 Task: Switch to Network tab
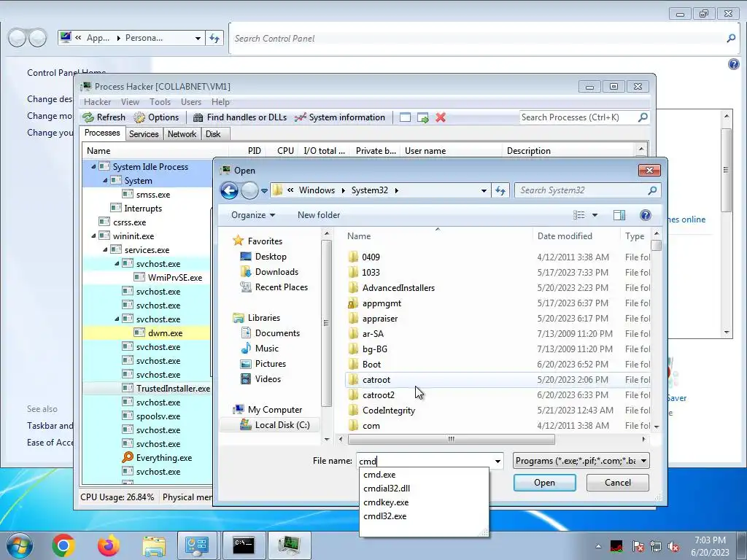[182, 134]
